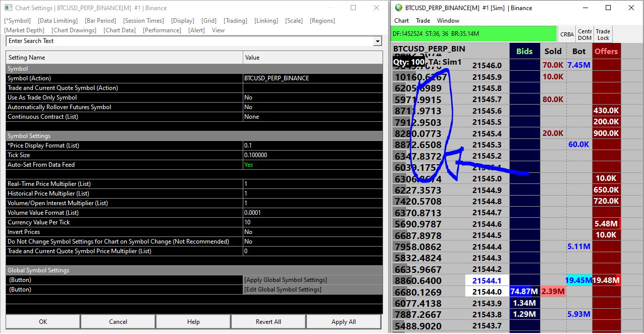Screen dimensions: 644x334
Task: Open Volume Value Format list value
Action: (x=313, y=213)
